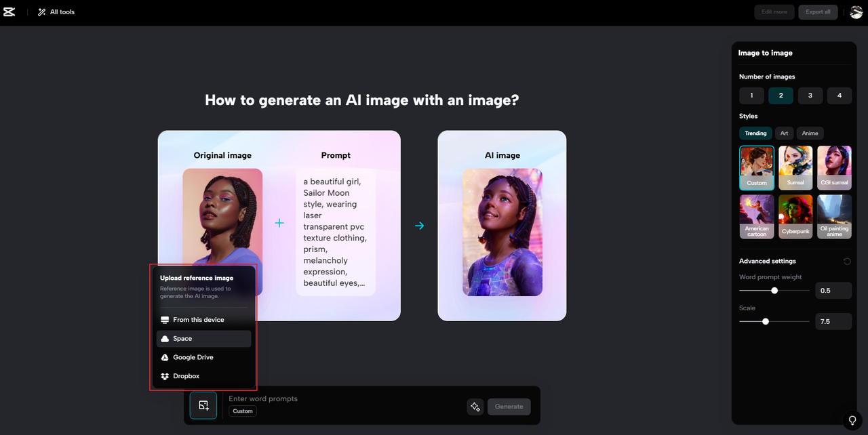Image resolution: width=868 pixels, height=435 pixels.
Task: Open the All tools menu
Action: (x=56, y=12)
